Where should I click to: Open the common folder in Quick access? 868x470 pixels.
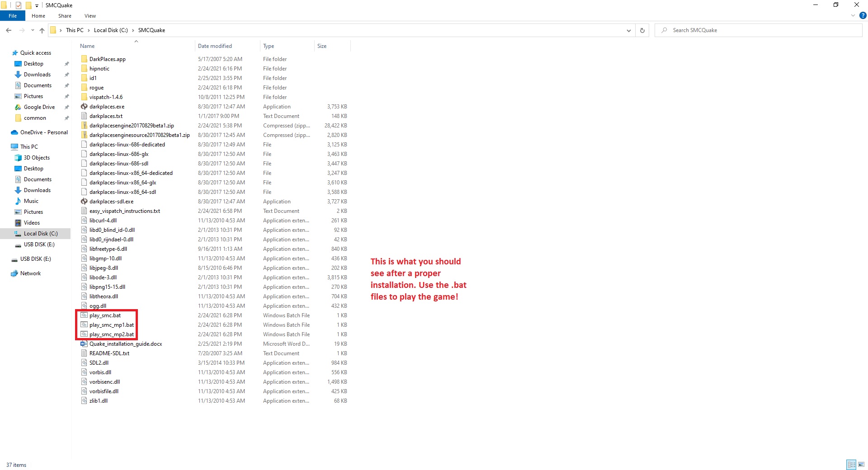click(35, 118)
